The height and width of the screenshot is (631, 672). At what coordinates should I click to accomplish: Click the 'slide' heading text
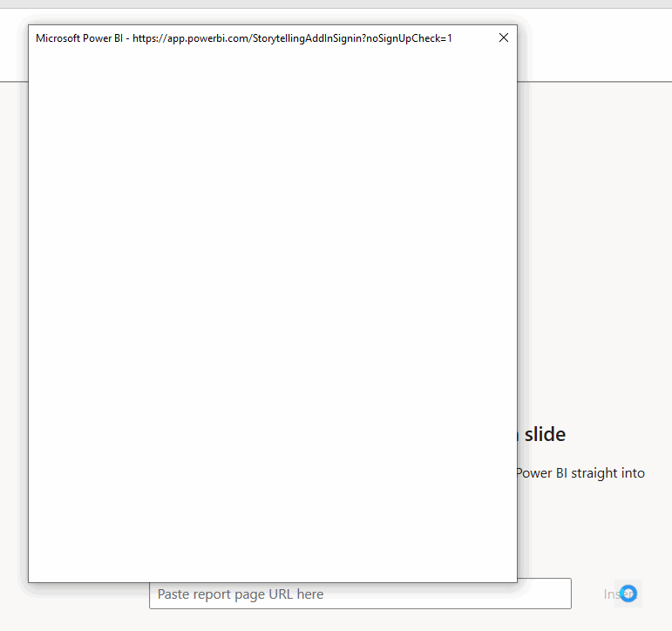point(545,434)
